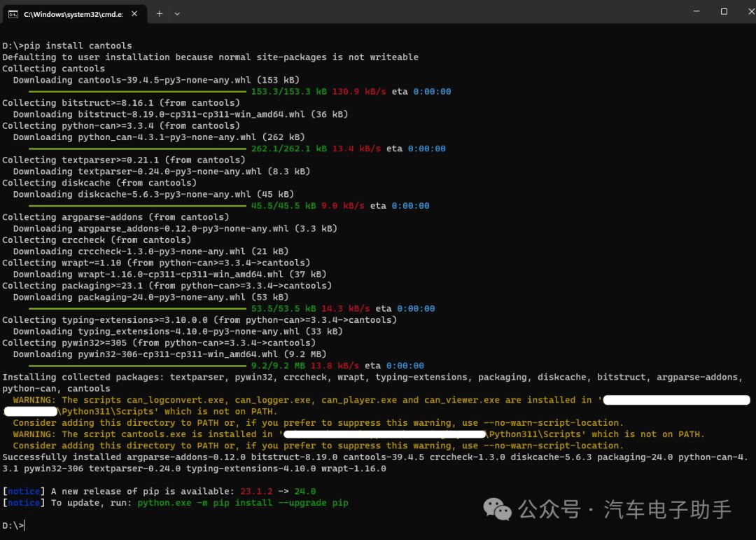The image size is (756, 540).
Task: Click the 'Collecting cantools' line
Action: (x=53, y=69)
